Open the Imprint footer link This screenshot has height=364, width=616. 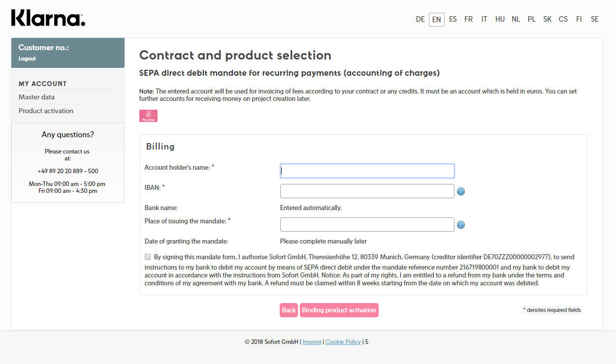pos(312,342)
